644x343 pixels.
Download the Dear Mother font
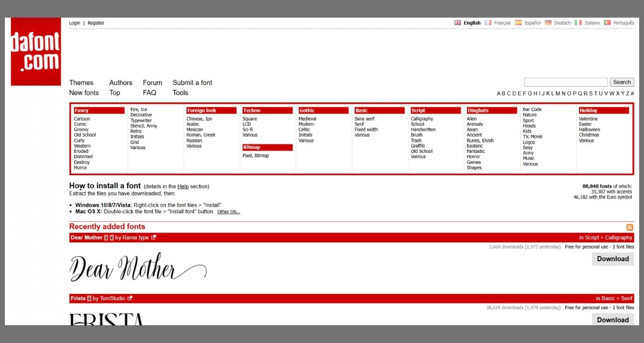point(613,259)
